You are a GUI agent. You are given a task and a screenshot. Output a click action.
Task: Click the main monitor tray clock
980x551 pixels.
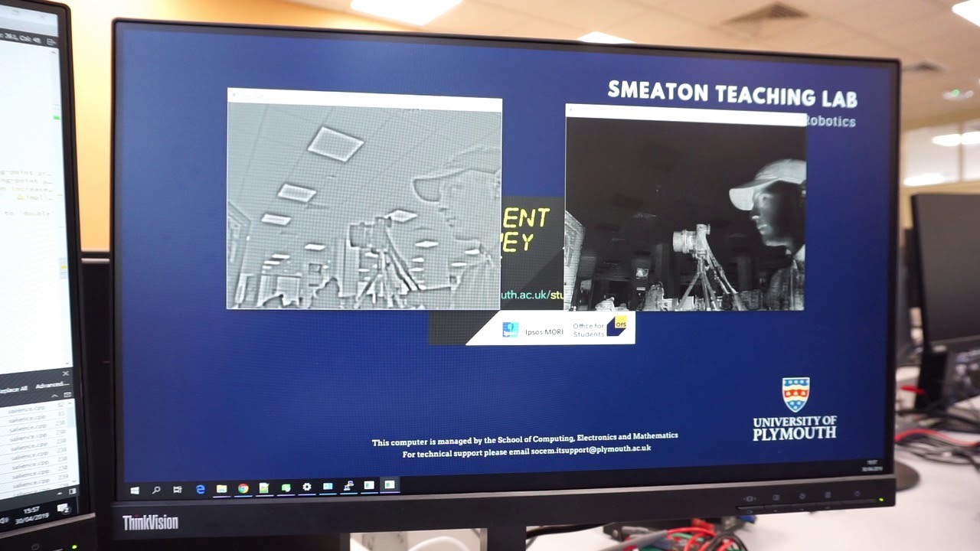point(872,466)
